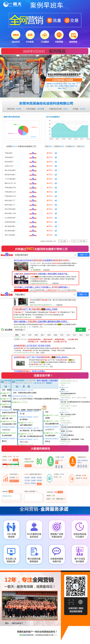Open snapshot icon in 茂名小型机器人 row
Image resolution: width=90 pixels, height=644 pixels.
pos(56,235)
